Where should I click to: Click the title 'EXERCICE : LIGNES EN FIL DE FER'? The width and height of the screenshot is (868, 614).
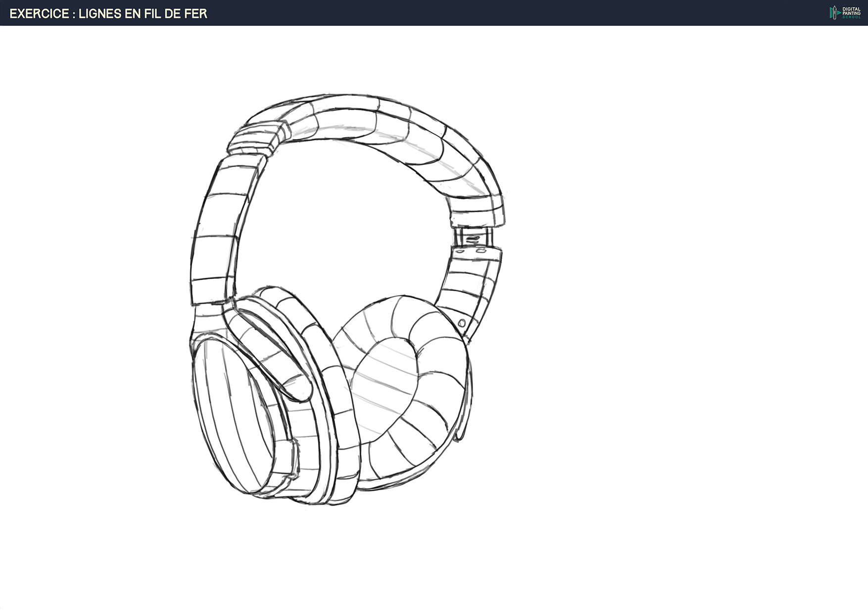coord(111,13)
